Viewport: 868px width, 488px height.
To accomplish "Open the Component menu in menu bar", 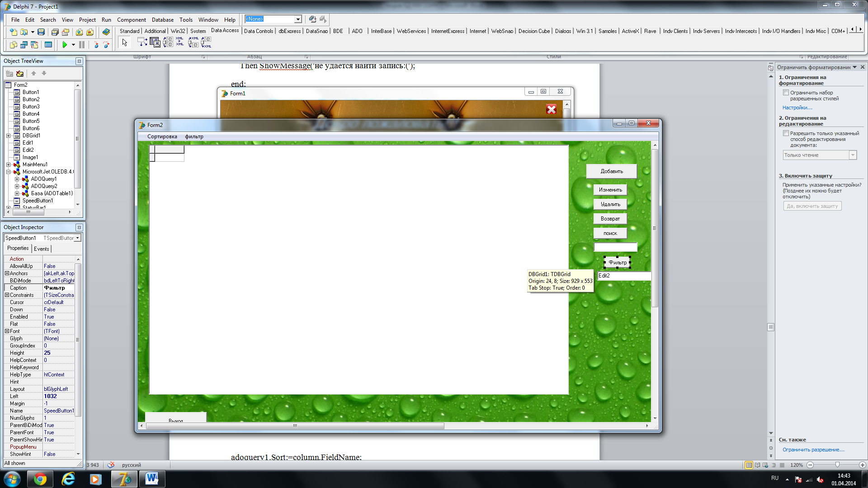I will click(131, 19).
